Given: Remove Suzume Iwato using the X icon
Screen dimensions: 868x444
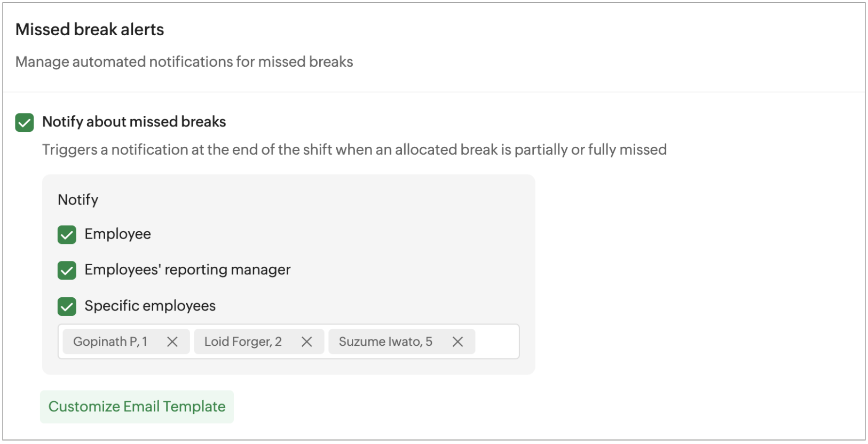Looking at the screenshot, I should click(457, 342).
